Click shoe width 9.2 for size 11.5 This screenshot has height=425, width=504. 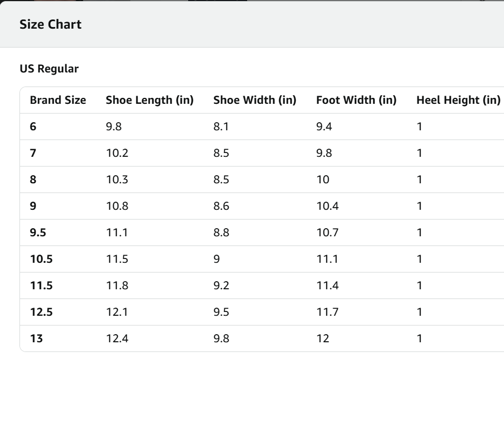(x=221, y=285)
